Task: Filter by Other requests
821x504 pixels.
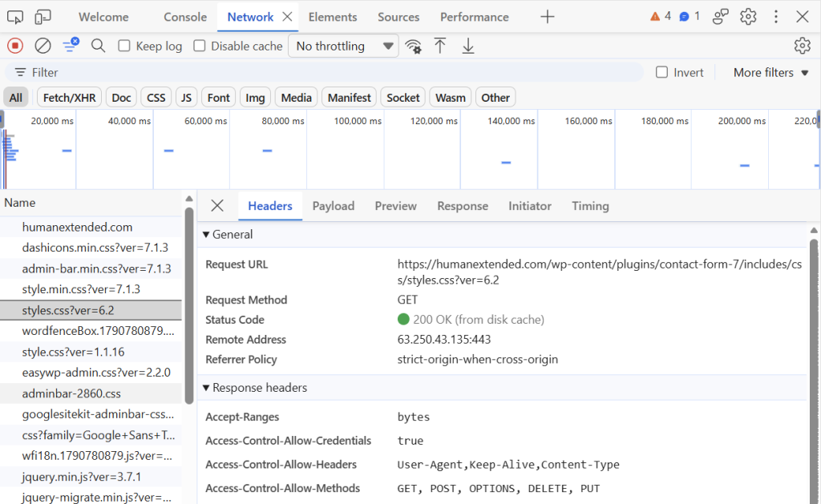Action: point(495,98)
